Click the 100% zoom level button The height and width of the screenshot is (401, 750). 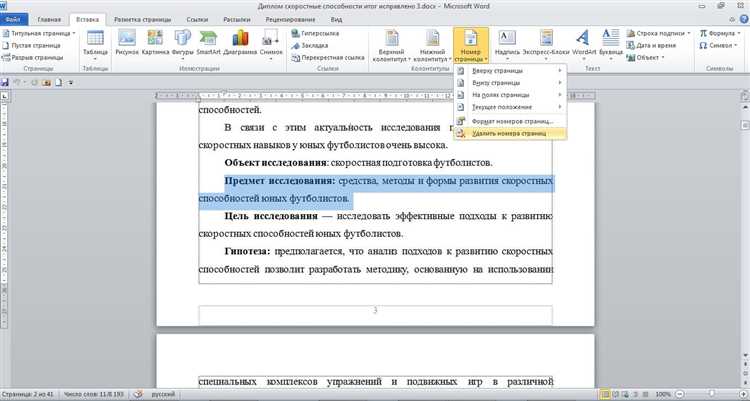pos(663,395)
